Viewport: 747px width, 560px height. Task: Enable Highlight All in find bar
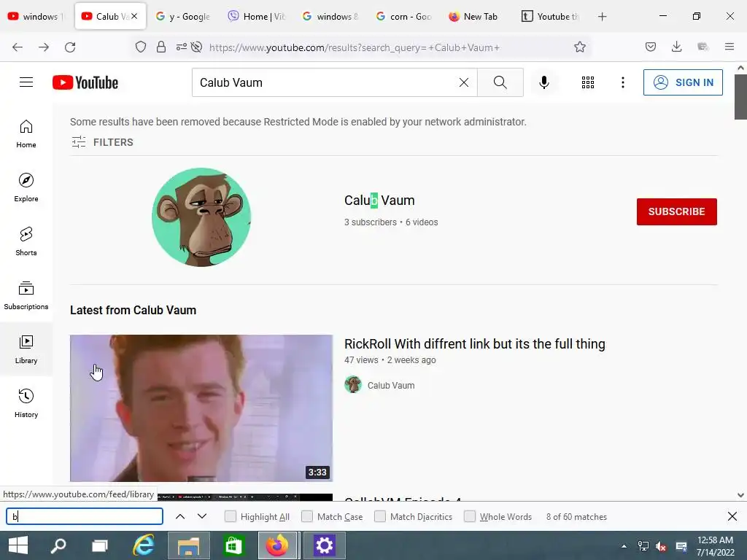click(x=230, y=517)
